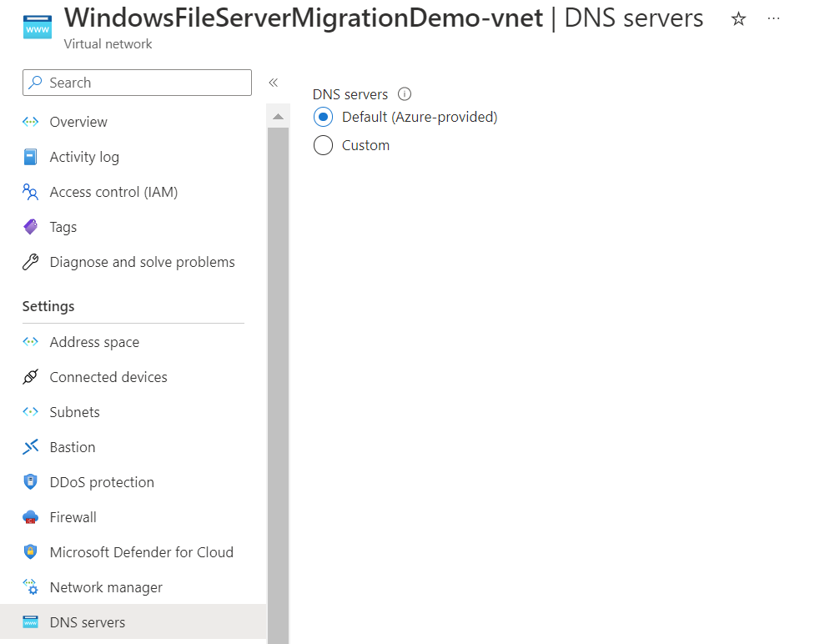Click the DDoS protection shield icon
Image resolution: width=815 pixels, height=644 pixels.
(30, 482)
